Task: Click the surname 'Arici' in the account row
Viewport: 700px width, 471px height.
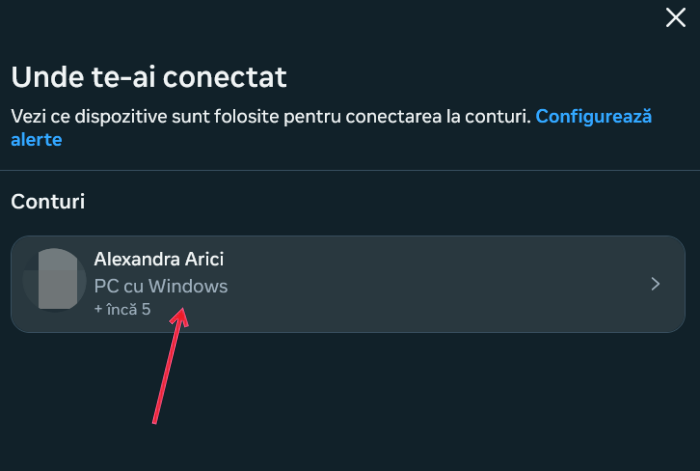Action: 203,259
